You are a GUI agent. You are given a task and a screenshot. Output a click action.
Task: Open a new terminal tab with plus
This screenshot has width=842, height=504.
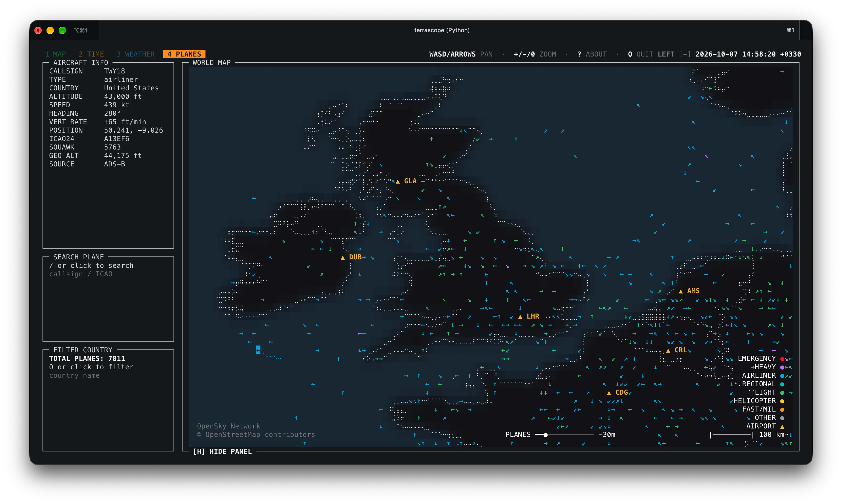click(806, 30)
